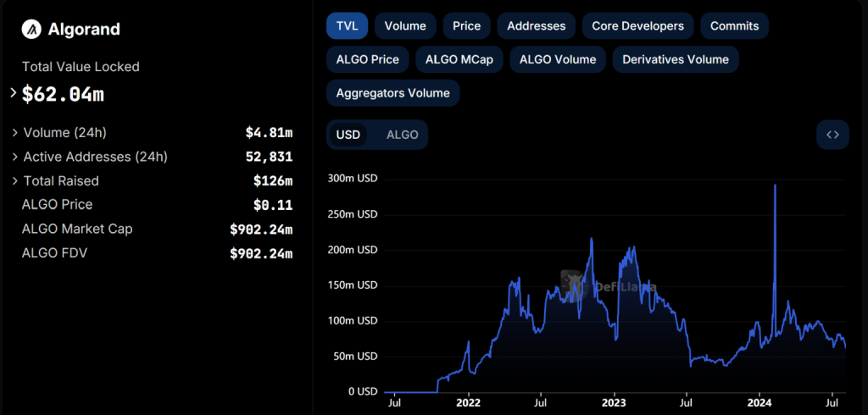The image size is (868, 415).
Task: Click the embed code icon button
Action: click(832, 135)
